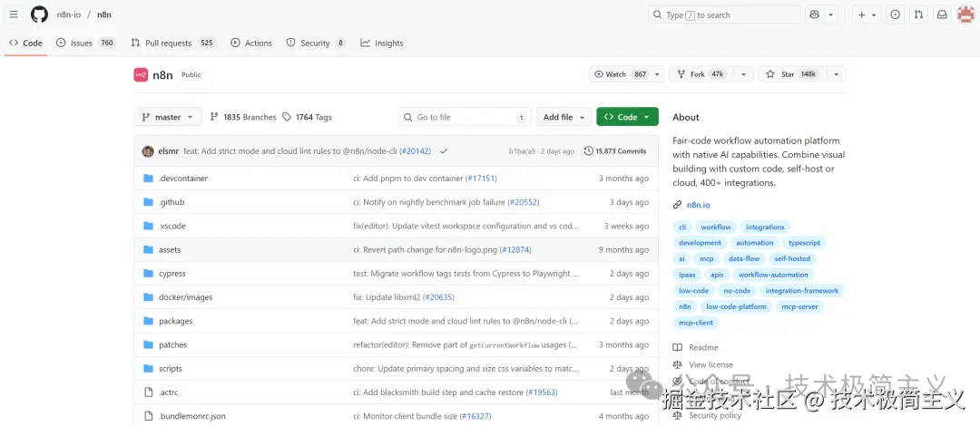Open the Insights tab

382,44
